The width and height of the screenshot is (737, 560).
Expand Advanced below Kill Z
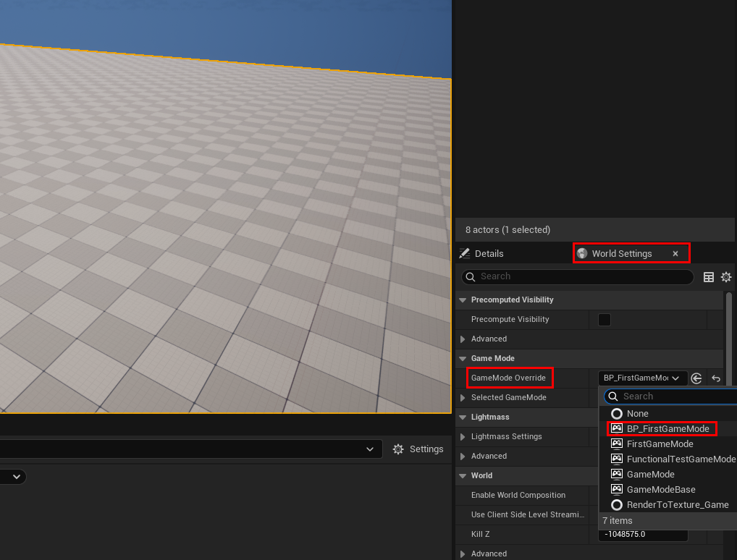[x=463, y=554]
